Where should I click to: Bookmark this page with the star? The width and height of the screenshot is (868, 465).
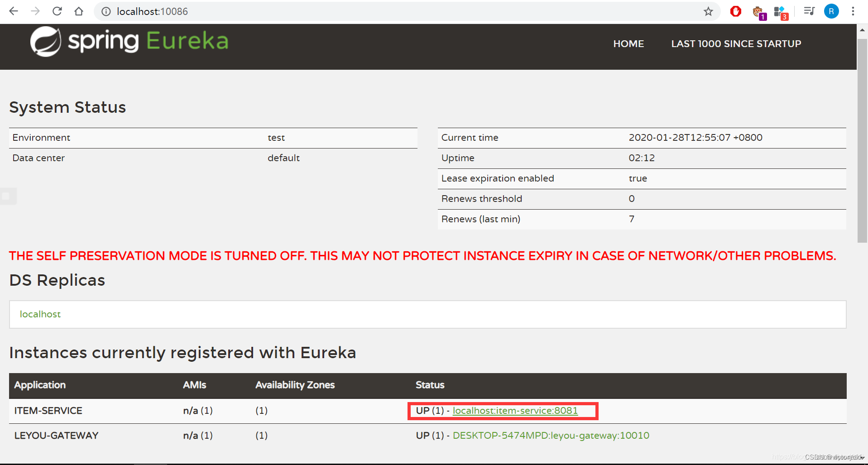(x=708, y=11)
